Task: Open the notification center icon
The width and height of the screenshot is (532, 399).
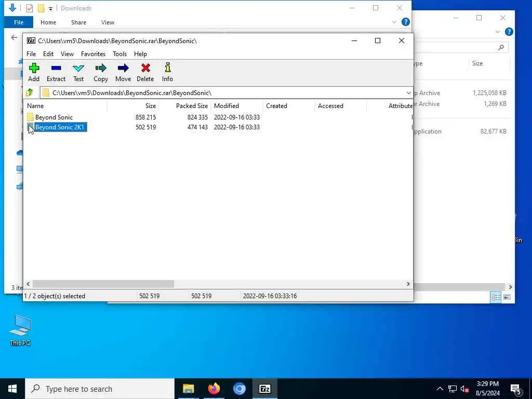Action: pyautogui.click(x=516, y=389)
